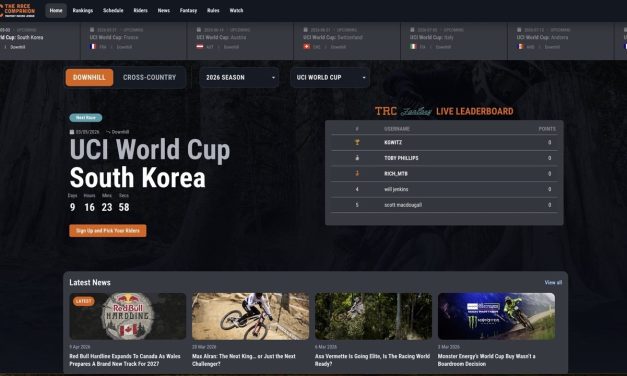This screenshot has width=627, height=376.
Task: Open UCI World Cup Andorra race card
Action: (x=561, y=40)
